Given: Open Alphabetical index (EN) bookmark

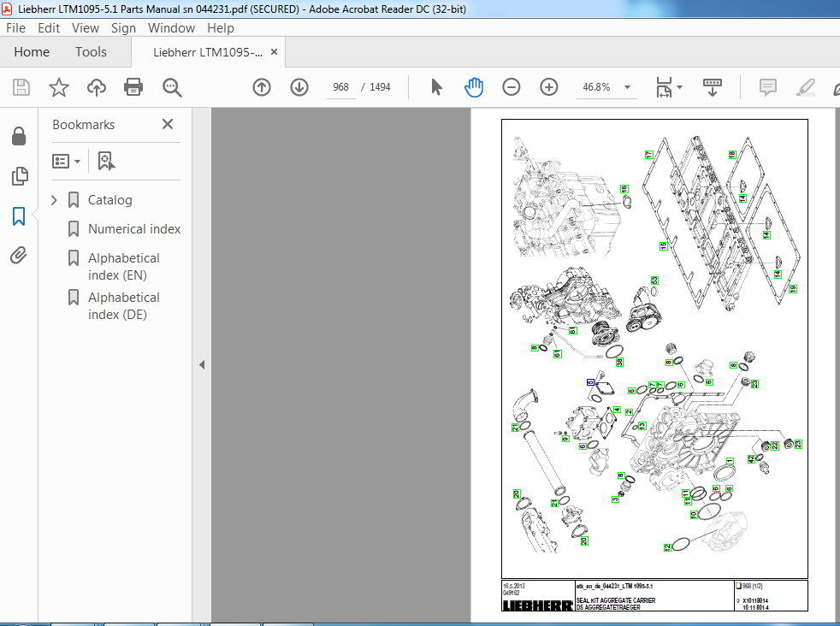Looking at the screenshot, I should pos(124,267).
